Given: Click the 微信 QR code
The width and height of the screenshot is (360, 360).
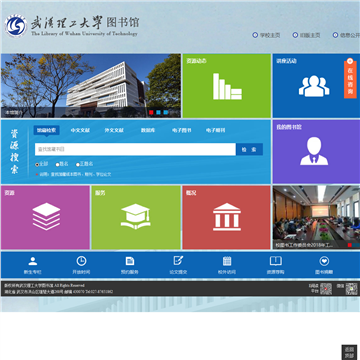Looking at the screenshot, I should (x=351, y=289).
